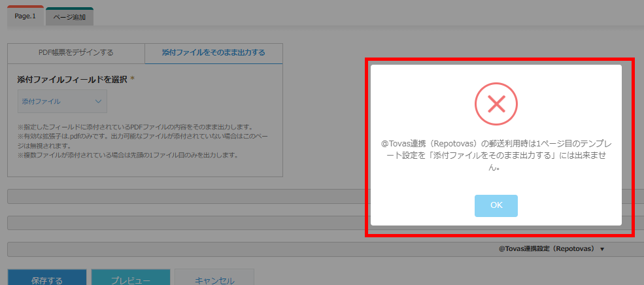Viewport: 644px width, 285px height.
Task: Select the PDF帳票をデザインする tab
Action: coord(76,53)
